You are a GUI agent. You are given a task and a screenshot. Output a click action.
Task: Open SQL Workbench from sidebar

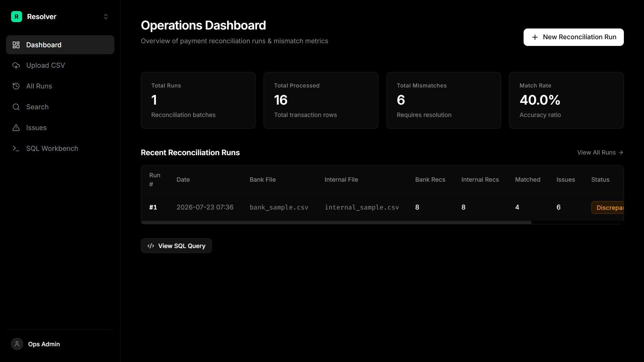point(60,148)
